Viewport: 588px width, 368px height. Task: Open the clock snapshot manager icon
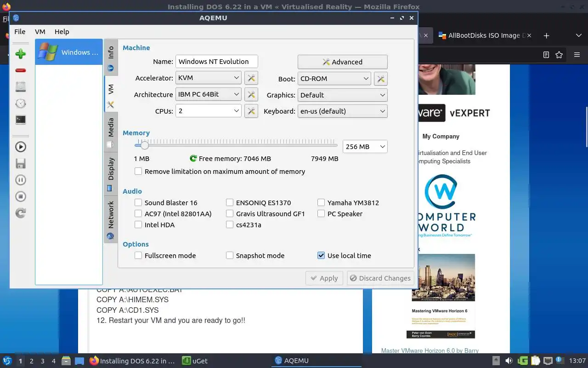tap(20, 103)
